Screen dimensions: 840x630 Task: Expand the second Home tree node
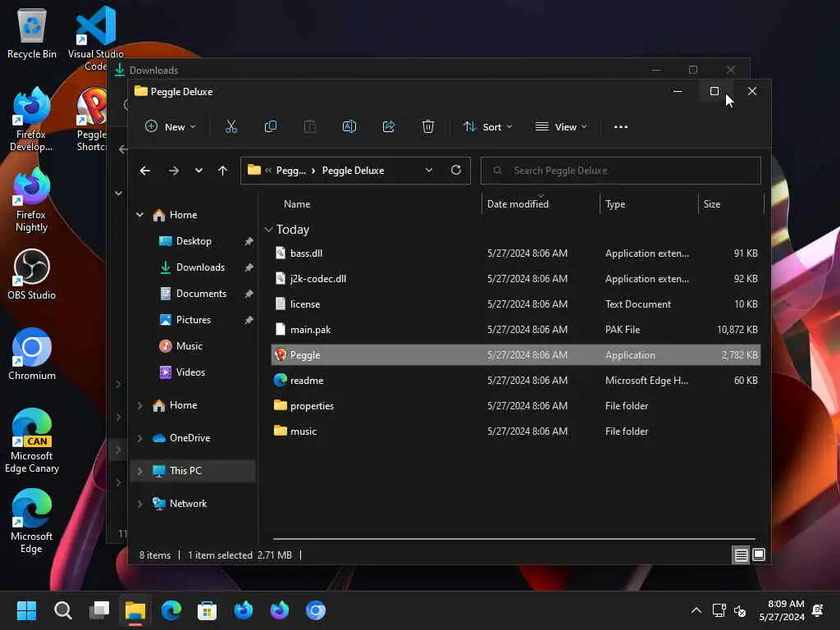click(139, 405)
